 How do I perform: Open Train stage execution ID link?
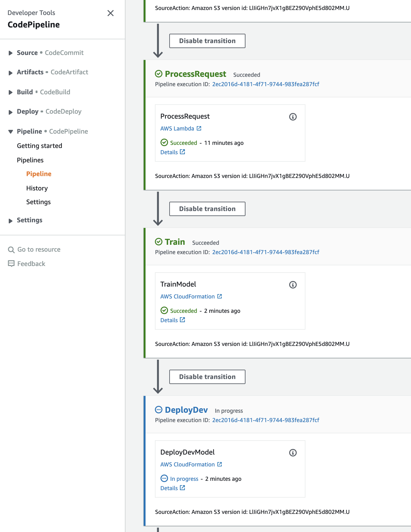tap(266, 252)
